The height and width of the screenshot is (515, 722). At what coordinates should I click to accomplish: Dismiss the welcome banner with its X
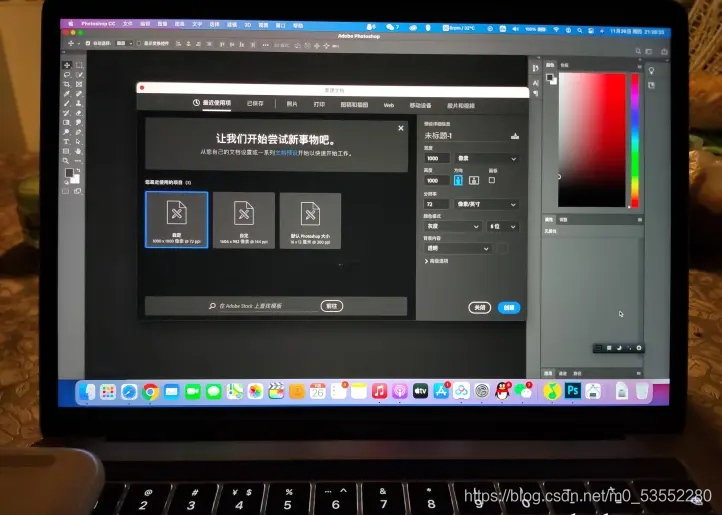[x=401, y=128]
